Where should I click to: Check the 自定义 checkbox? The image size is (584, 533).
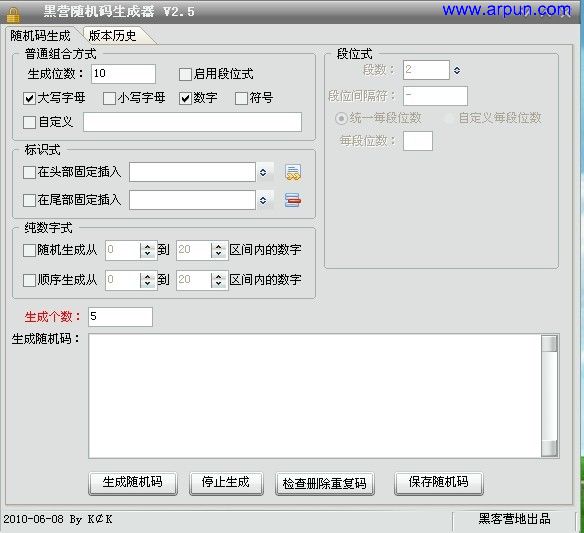click(29, 122)
